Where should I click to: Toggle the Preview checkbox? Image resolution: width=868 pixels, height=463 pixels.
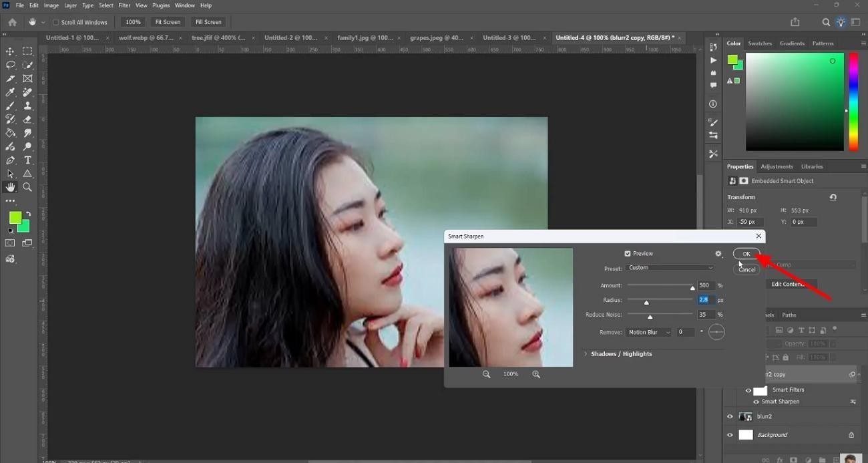coord(628,254)
